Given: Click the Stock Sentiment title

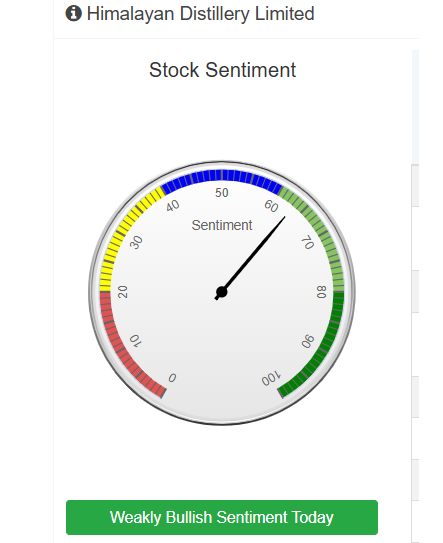Looking at the screenshot, I should [x=222, y=70].
